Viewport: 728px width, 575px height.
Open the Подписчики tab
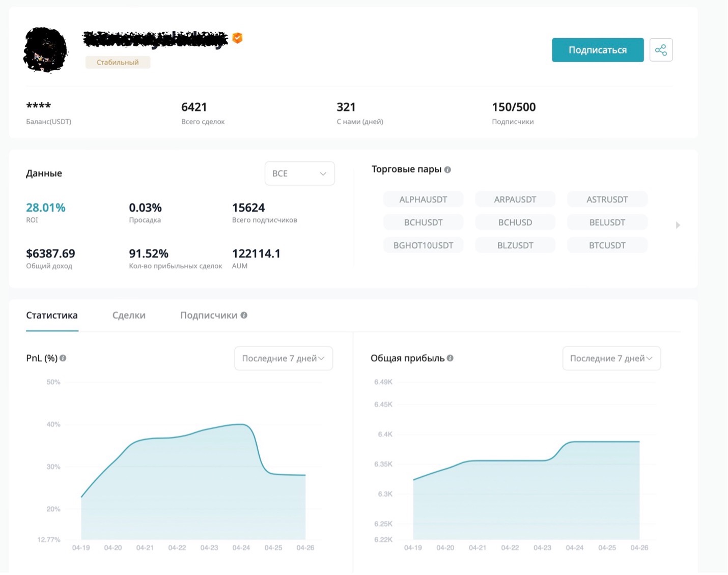coord(209,315)
